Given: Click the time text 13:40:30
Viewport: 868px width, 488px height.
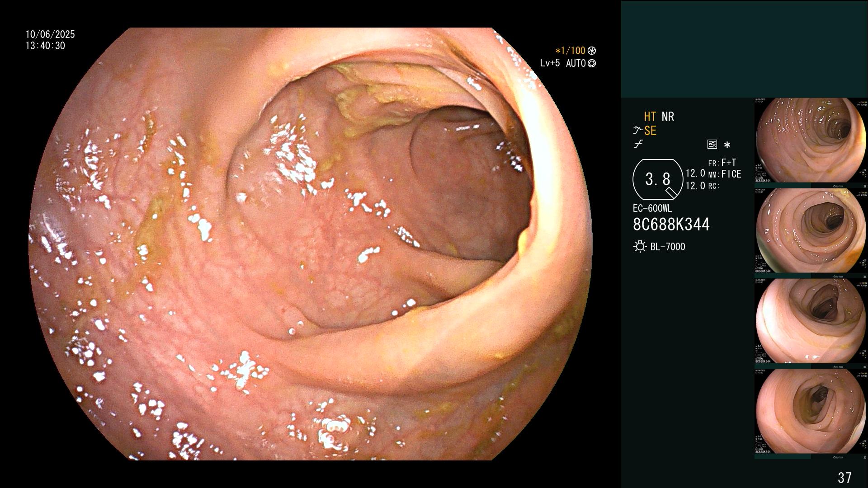Looking at the screenshot, I should [45, 46].
